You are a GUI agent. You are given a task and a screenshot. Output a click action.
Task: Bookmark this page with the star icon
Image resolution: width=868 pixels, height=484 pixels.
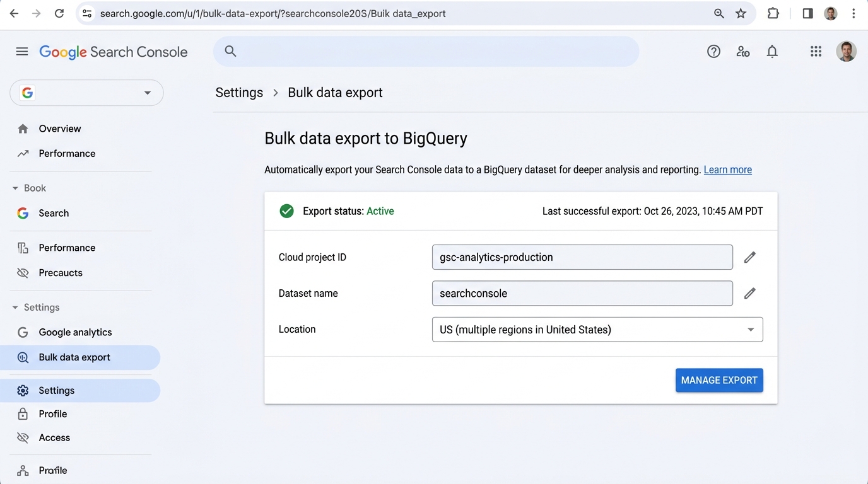pyautogui.click(x=741, y=13)
